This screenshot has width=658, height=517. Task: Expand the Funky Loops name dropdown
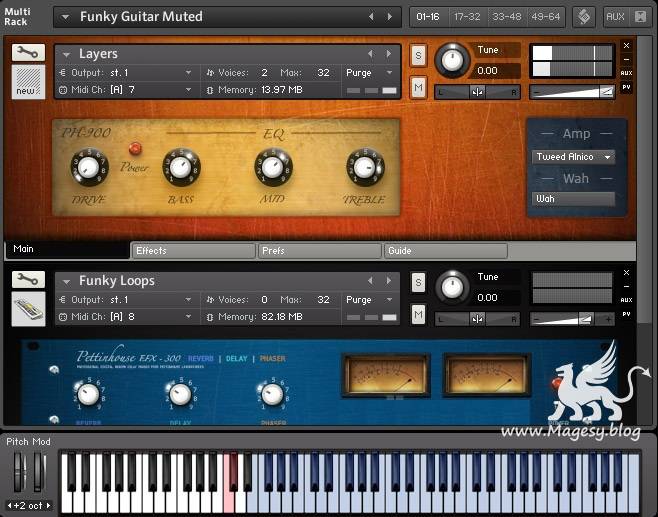(66, 282)
